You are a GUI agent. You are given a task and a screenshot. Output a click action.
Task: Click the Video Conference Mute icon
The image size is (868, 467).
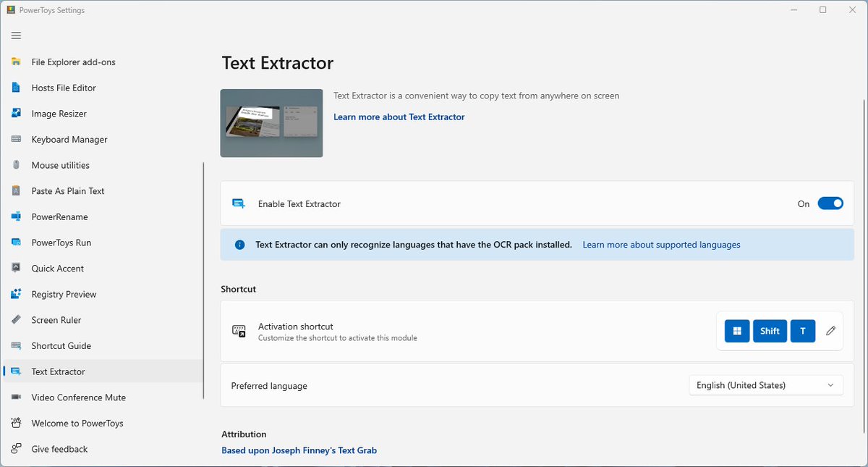tap(16, 397)
